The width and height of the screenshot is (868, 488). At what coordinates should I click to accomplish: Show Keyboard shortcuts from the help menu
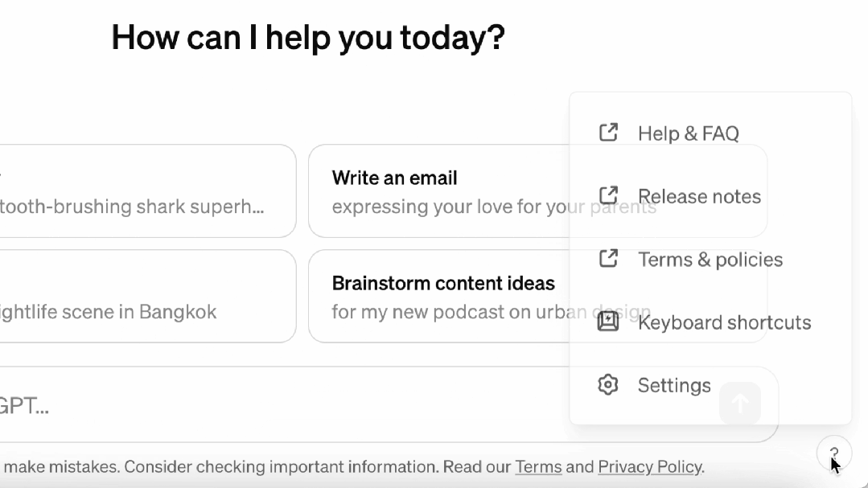pos(724,322)
